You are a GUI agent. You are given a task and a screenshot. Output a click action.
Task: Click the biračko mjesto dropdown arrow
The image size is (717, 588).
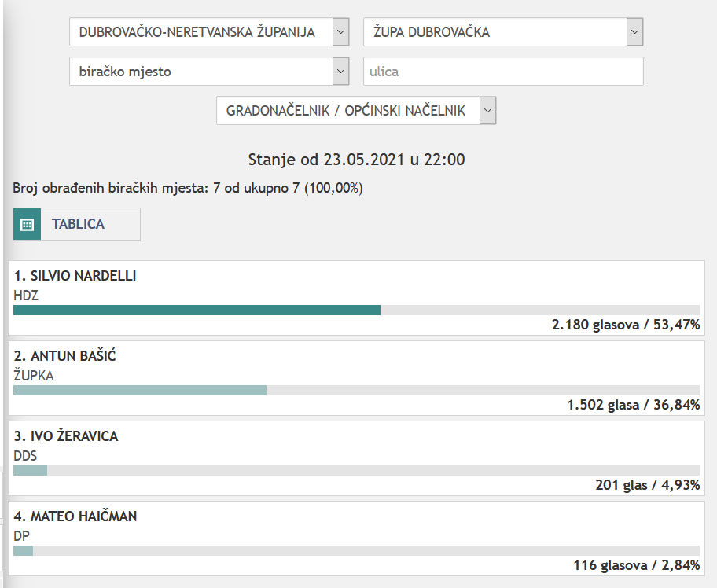pos(340,72)
